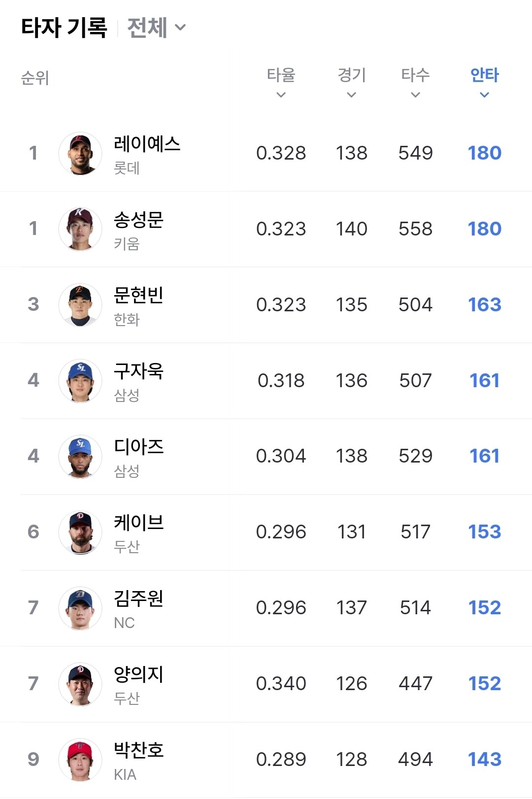
Task: Sort by 타수 at-bats column
Action: pos(415,82)
